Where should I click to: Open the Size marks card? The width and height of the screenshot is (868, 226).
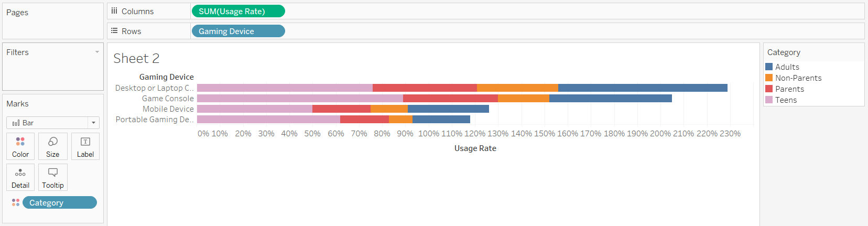point(52,142)
